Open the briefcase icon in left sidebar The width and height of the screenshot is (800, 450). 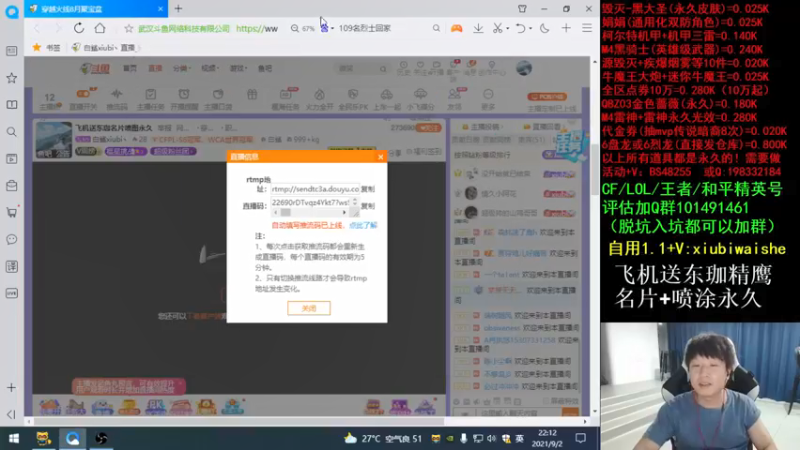[11, 186]
